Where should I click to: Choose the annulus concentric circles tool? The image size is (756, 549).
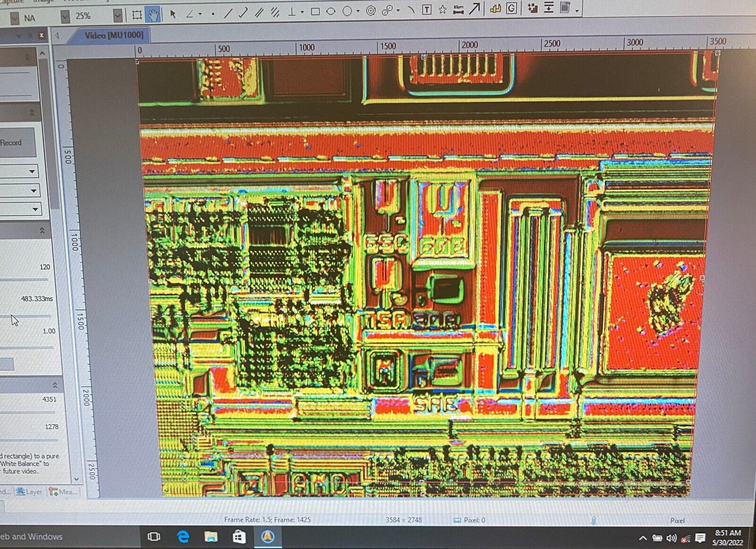pyautogui.click(x=370, y=10)
